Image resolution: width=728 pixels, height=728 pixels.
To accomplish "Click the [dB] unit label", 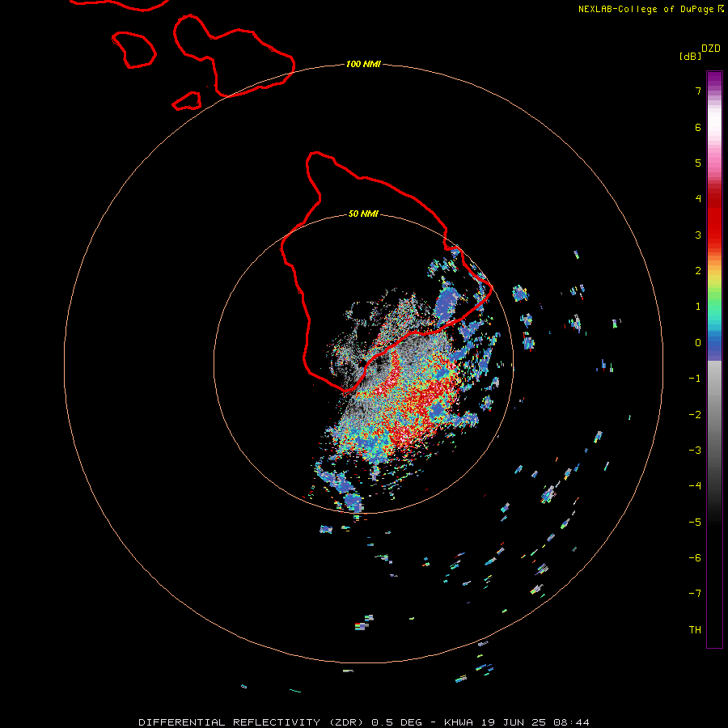I will pyautogui.click(x=690, y=56).
